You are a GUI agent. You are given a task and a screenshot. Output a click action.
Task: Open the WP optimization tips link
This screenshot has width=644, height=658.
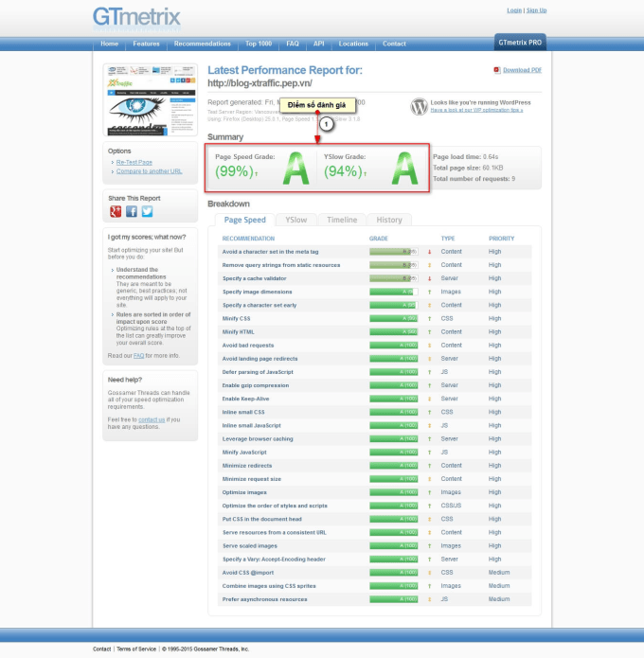[476, 110]
